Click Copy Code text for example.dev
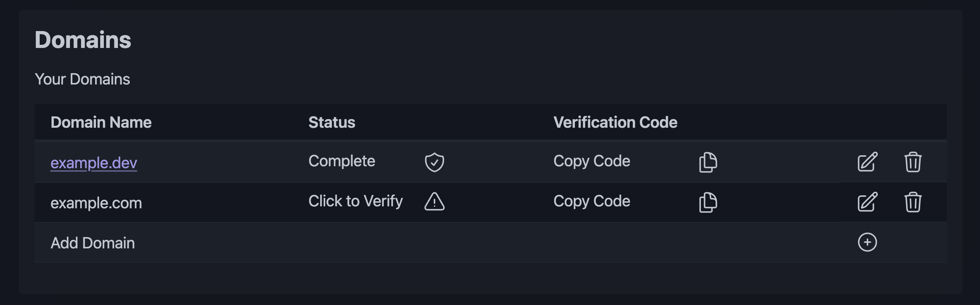Screen dimensions: 980x305 click(591, 161)
